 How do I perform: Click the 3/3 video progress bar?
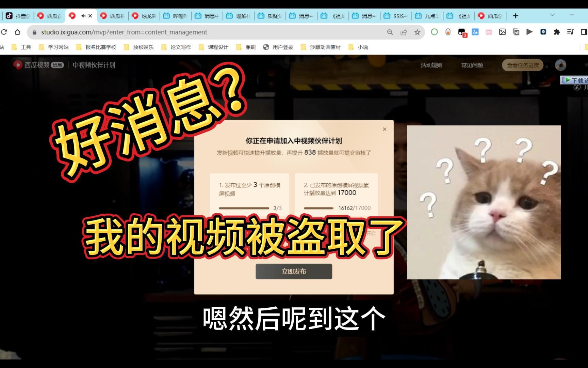244,208
